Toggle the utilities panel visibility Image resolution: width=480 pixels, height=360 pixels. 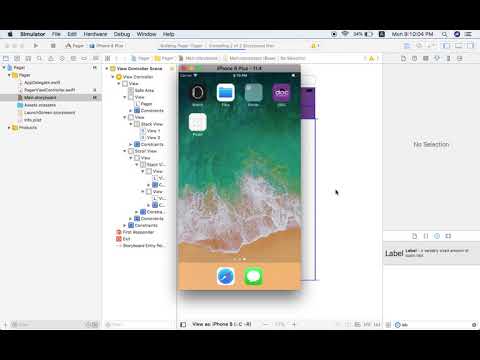coord(470,46)
